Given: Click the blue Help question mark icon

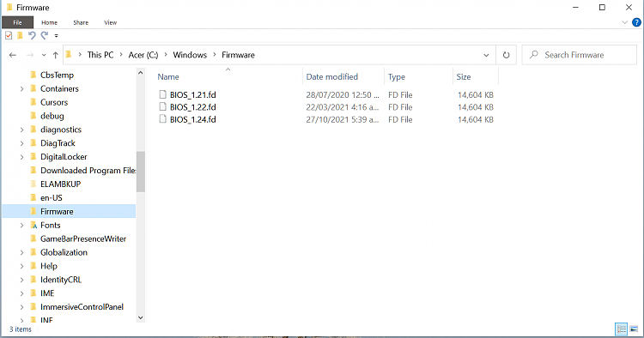Looking at the screenshot, I should pos(636,22).
